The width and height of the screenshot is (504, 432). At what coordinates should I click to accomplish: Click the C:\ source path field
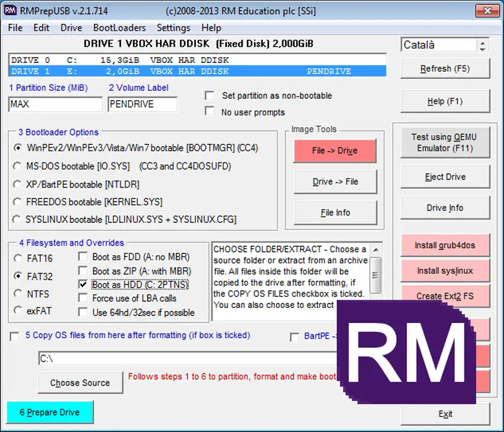click(x=188, y=358)
